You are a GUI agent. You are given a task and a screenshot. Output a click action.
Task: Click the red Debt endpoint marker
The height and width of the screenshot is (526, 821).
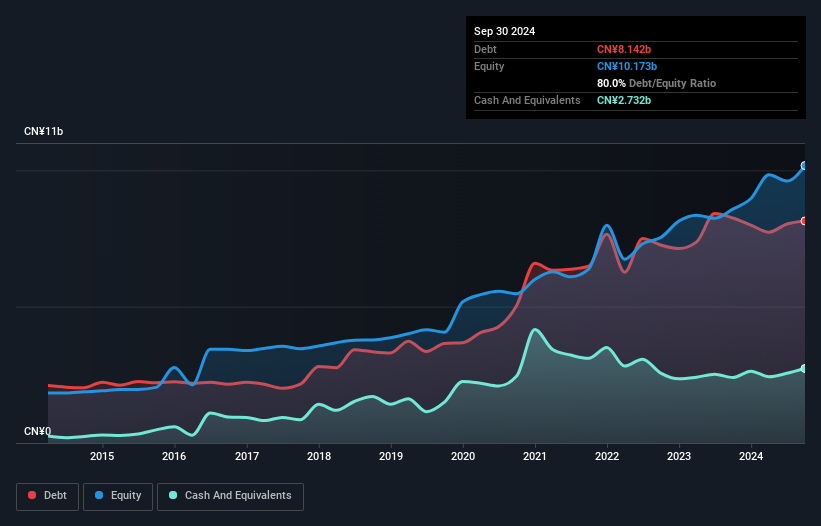804,221
